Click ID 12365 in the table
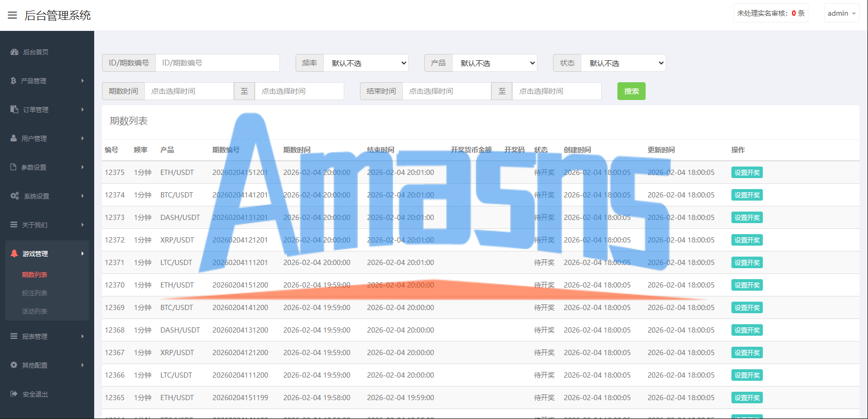Viewport: 868px width, 419px height. click(115, 398)
